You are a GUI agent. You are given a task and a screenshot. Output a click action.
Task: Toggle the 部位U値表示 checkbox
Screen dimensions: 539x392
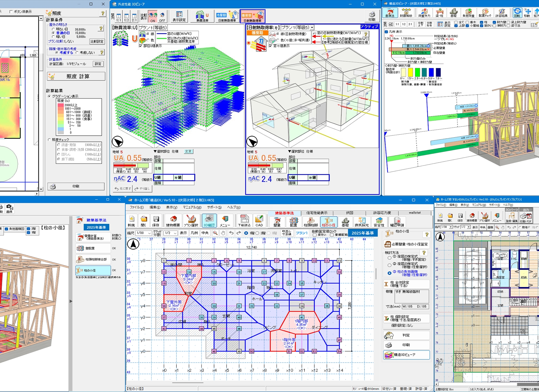tap(141, 46)
